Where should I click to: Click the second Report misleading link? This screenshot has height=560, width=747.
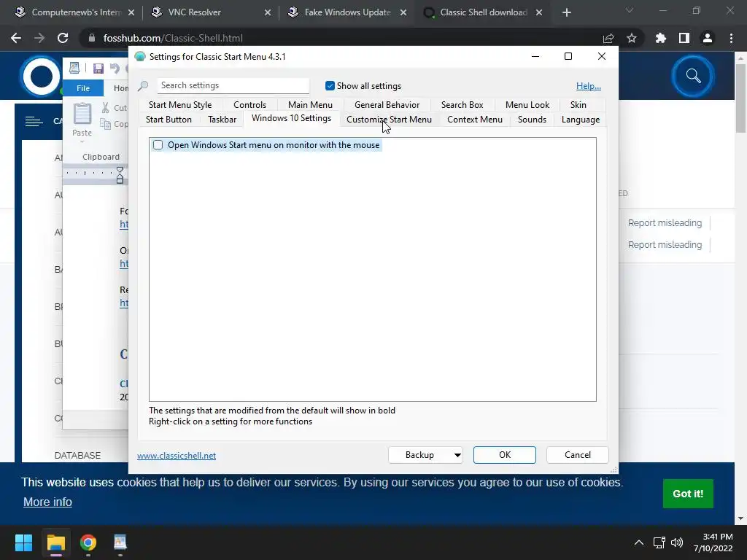(x=665, y=245)
